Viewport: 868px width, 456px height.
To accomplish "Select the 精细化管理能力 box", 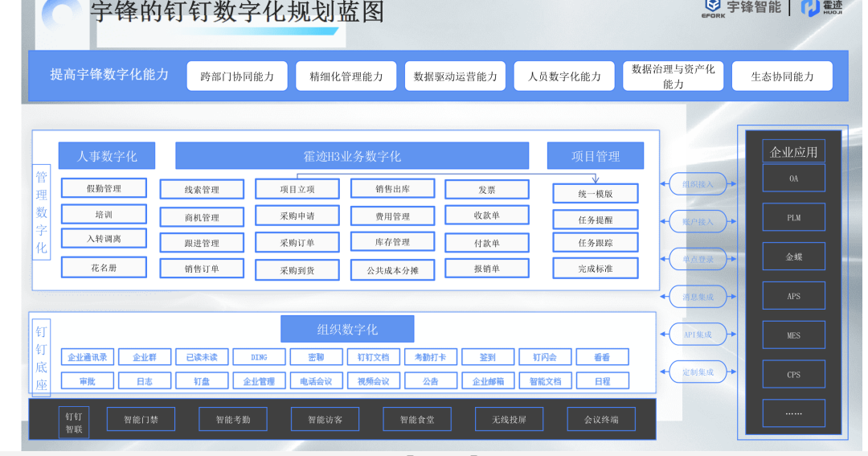I will tap(346, 76).
